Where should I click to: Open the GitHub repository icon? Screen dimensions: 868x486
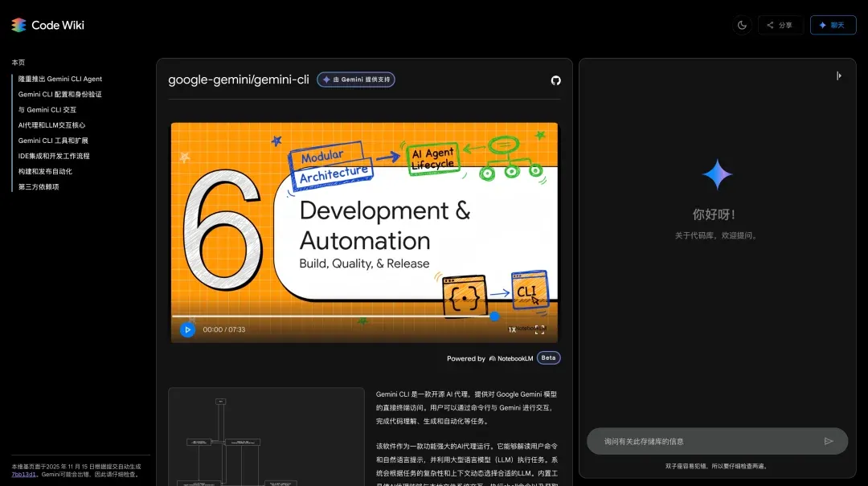[x=555, y=80]
